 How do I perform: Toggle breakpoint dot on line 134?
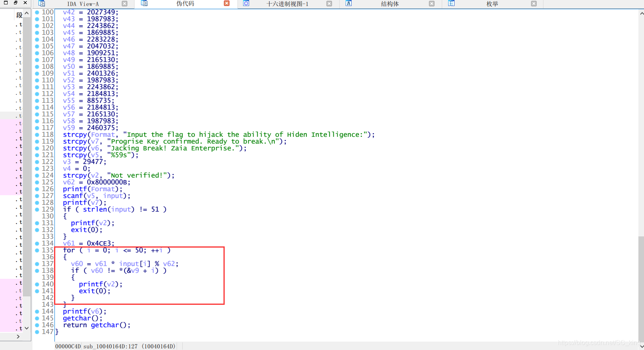[x=37, y=244]
